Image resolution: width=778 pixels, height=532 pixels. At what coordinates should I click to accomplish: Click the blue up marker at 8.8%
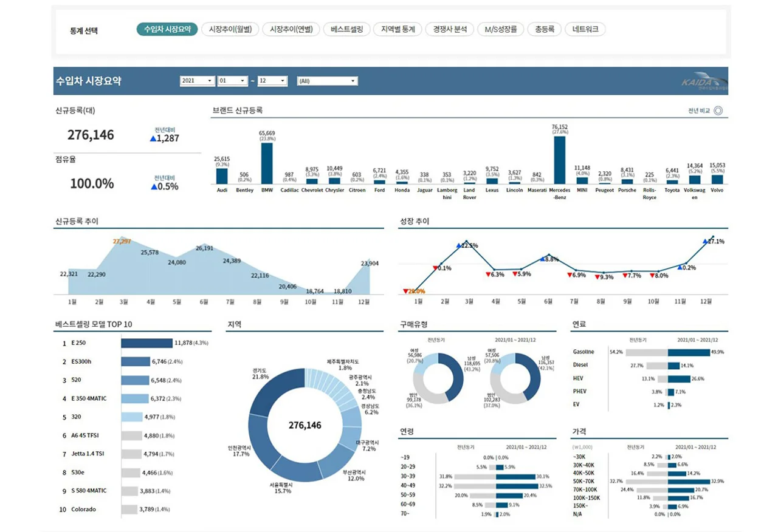pos(542,259)
